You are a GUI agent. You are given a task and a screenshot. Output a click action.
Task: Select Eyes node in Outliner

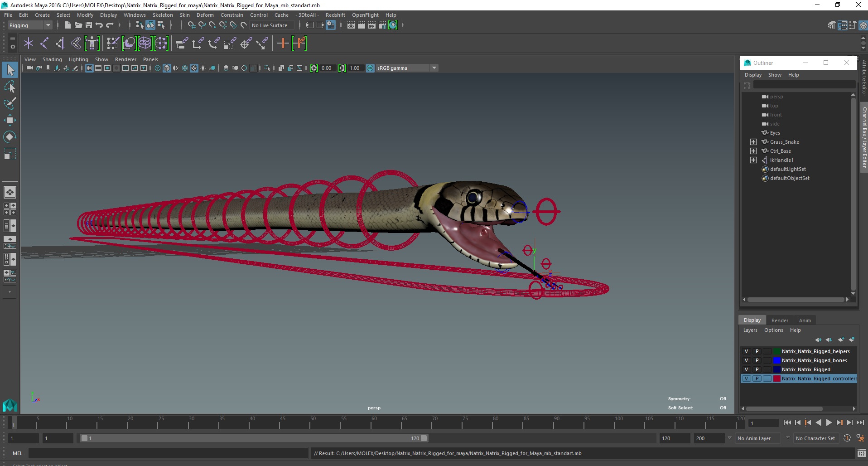[775, 133]
